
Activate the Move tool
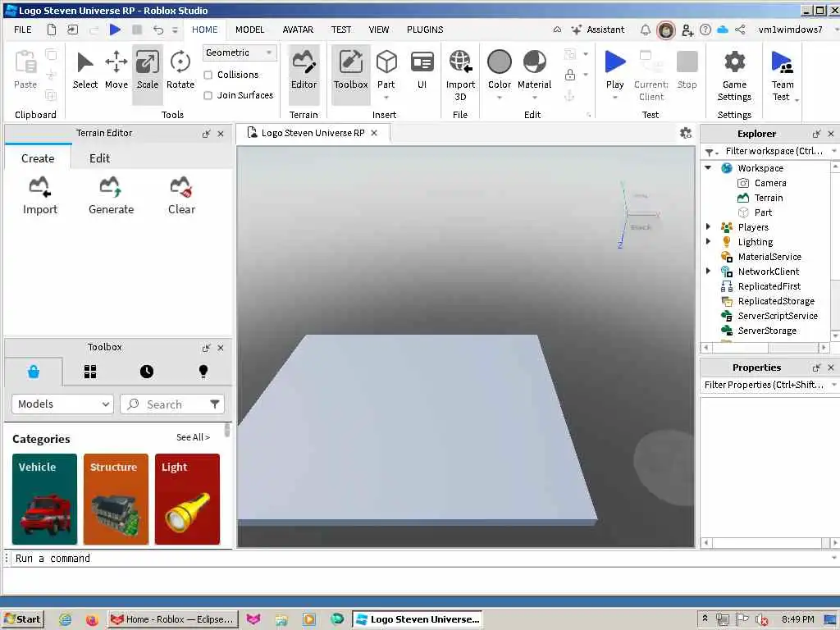[x=116, y=71]
